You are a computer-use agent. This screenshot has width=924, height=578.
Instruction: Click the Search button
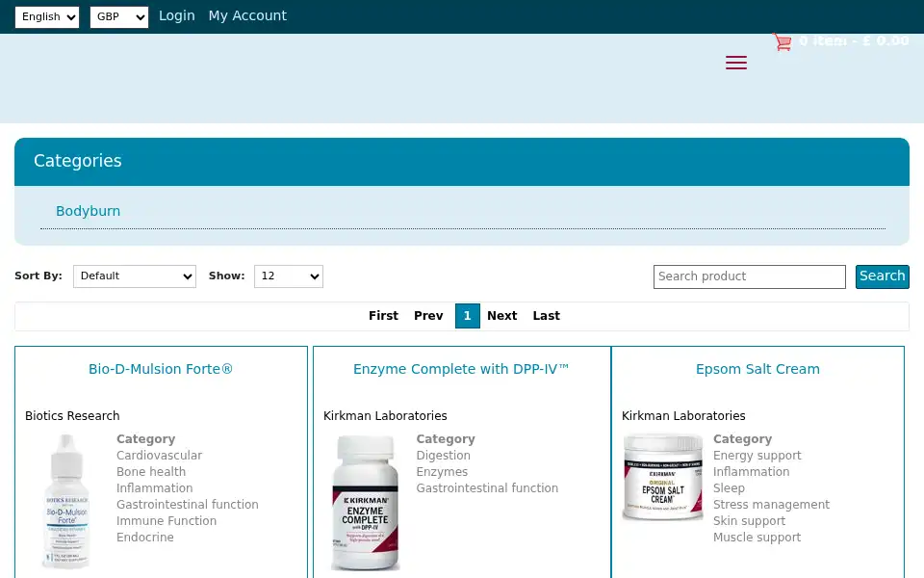pyautogui.click(x=883, y=276)
